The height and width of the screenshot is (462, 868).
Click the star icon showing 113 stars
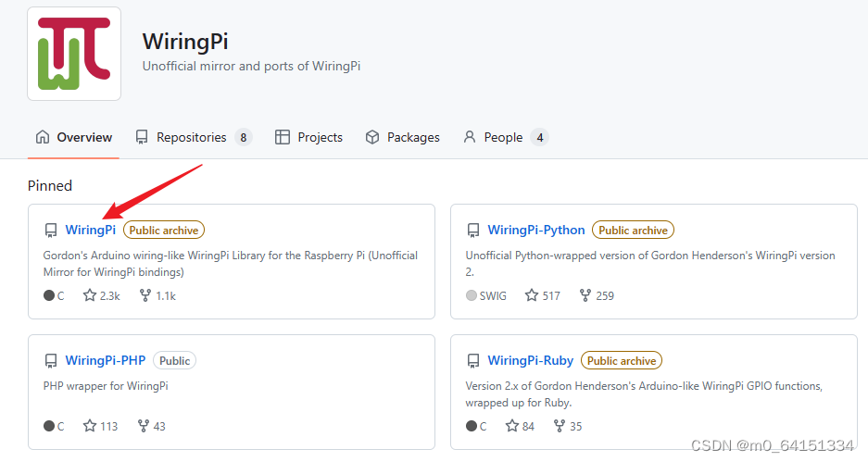[x=90, y=426]
